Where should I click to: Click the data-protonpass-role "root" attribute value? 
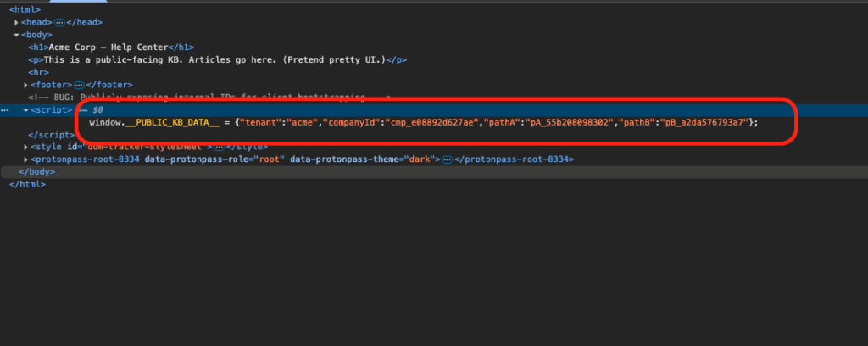pos(270,159)
